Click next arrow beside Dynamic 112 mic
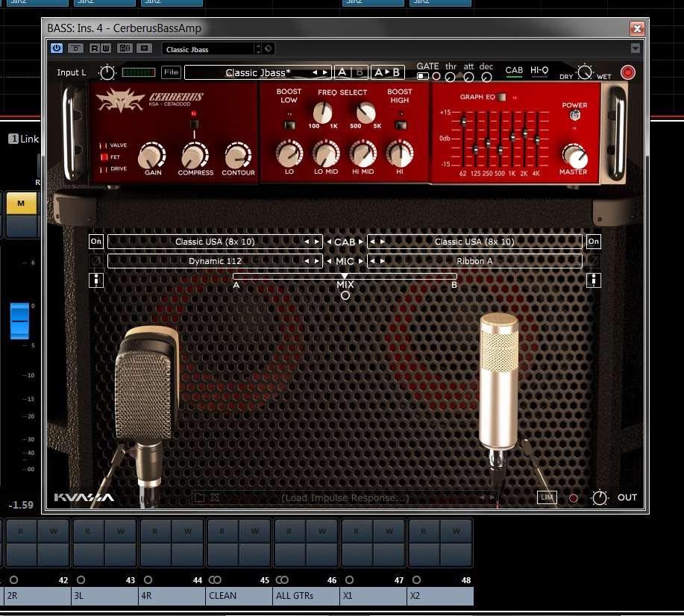The height and width of the screenshot is (616, 684). pos(317,261)
